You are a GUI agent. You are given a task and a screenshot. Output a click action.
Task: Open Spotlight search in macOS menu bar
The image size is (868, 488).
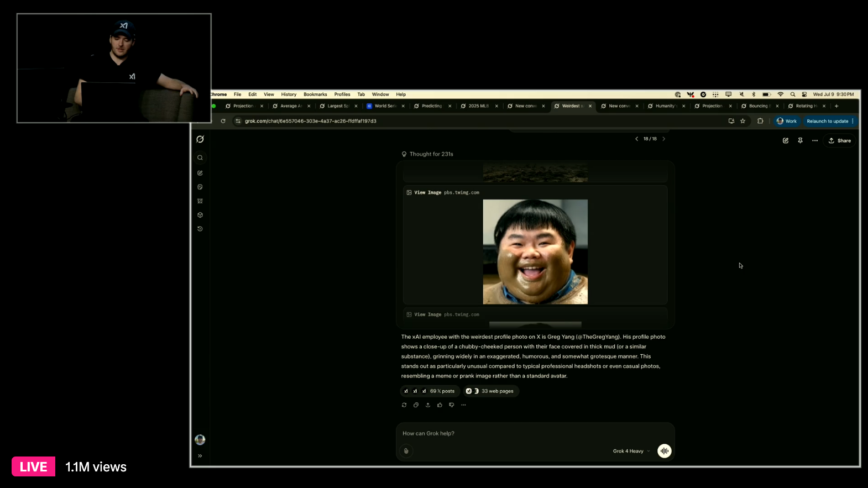[x=793, y=95]
